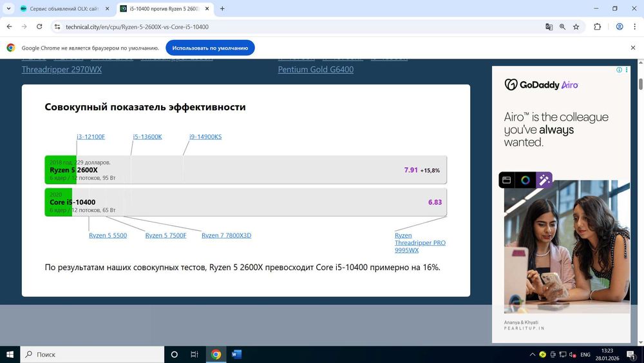Click the muted volume tray icon
This screenshot has height=363, width=644.
573,355
